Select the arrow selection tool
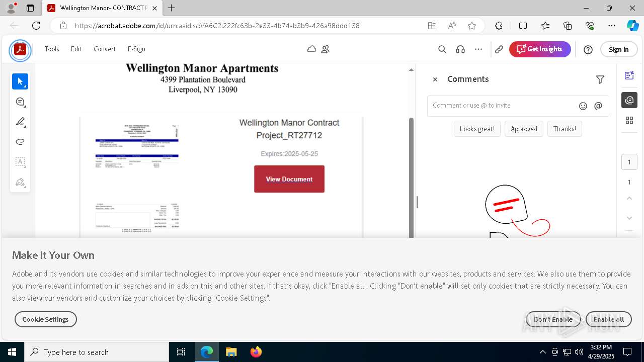Screen dimensions: 644x362 (20, 81)
